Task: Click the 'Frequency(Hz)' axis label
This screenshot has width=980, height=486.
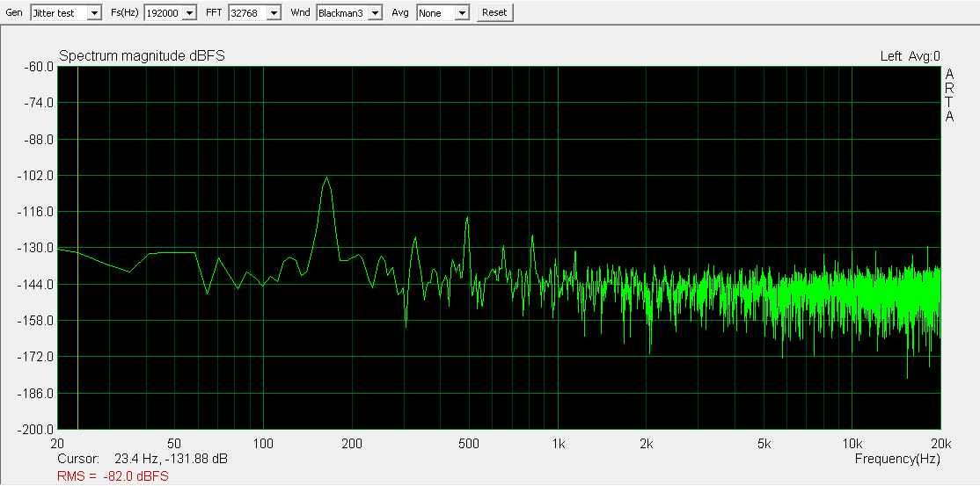Action: click(897, 459)
